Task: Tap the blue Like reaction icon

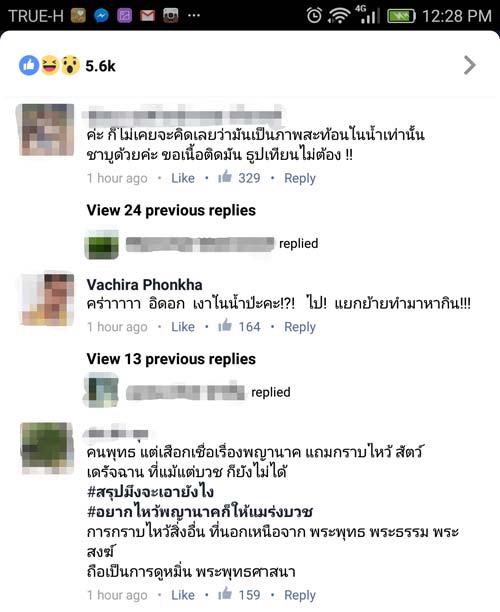Action: (x=29, y=65)
